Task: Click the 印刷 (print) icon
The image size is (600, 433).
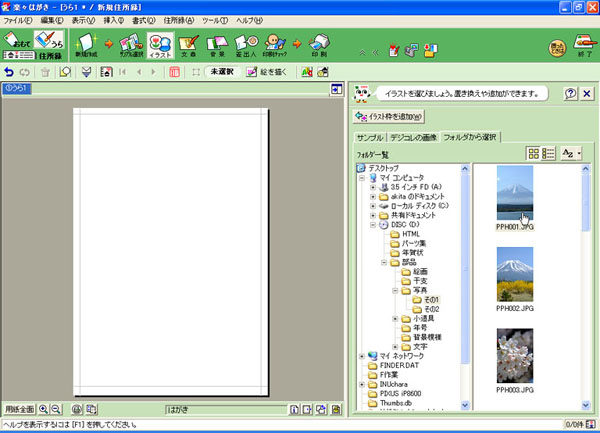Action: [x=320, y=45]
